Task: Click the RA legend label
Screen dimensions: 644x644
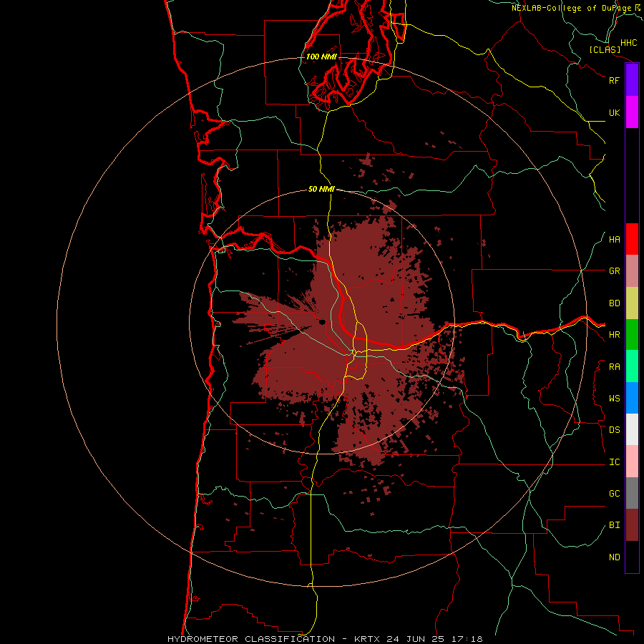Action: click(x=614, y=367)
